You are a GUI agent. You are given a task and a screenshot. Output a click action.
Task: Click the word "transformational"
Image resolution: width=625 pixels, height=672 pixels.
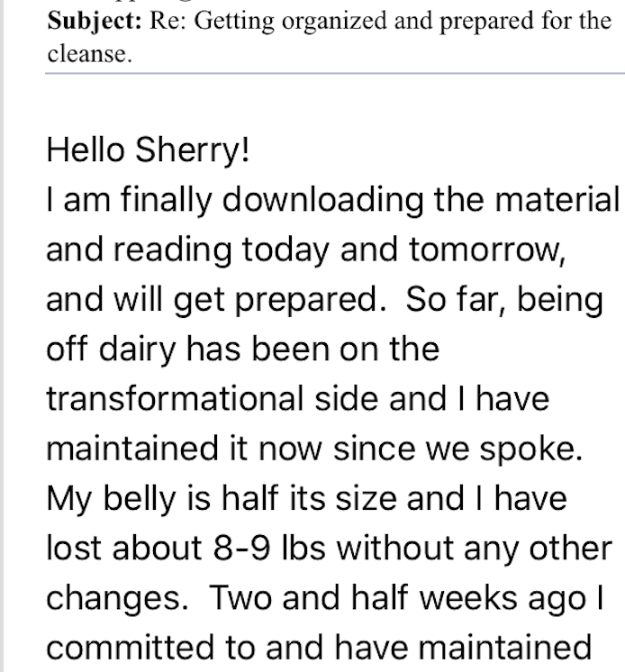[179, 397]
